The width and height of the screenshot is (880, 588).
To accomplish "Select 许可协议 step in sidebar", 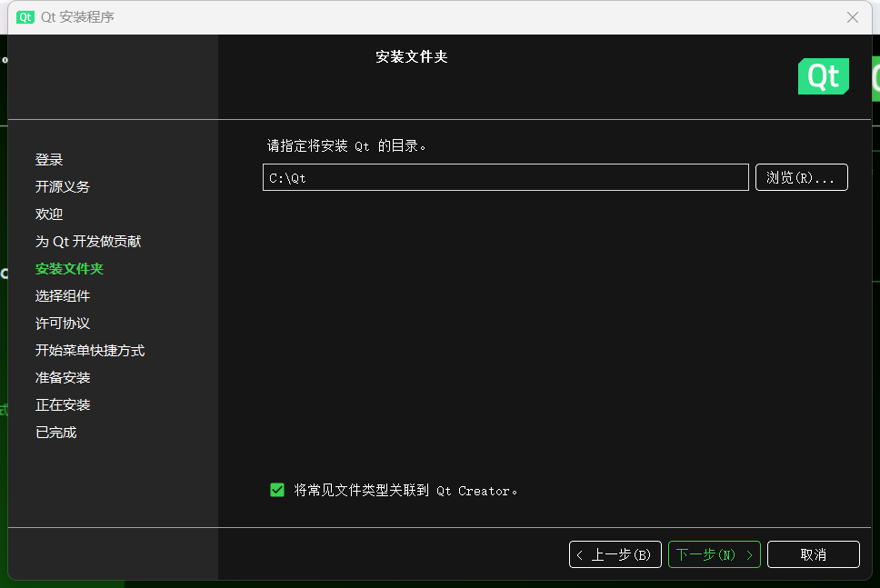I will [x=63, y=324].
